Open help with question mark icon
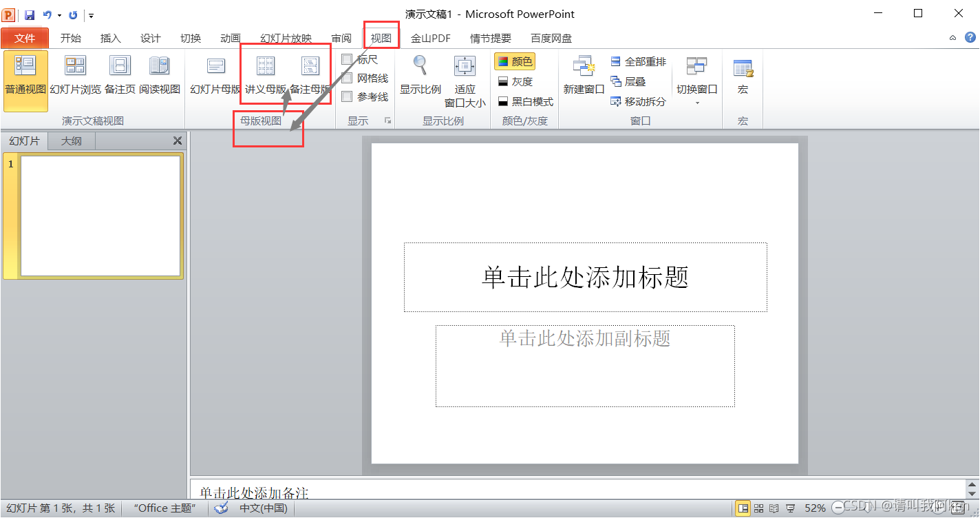This screenshot has height=518, width=980. point(970,38)
